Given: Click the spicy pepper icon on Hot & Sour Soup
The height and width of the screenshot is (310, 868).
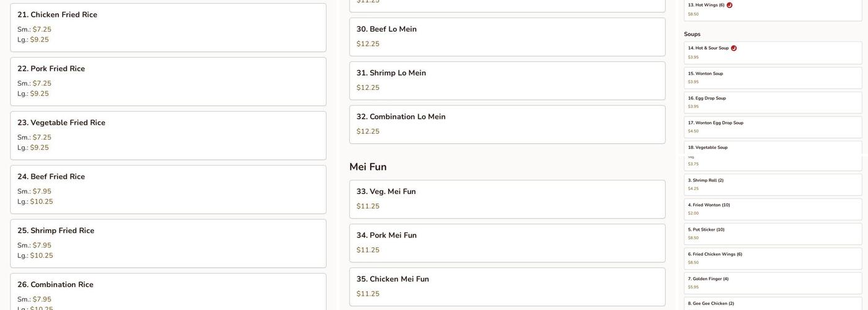Looking at the screenshot, I should pos(733,48).
